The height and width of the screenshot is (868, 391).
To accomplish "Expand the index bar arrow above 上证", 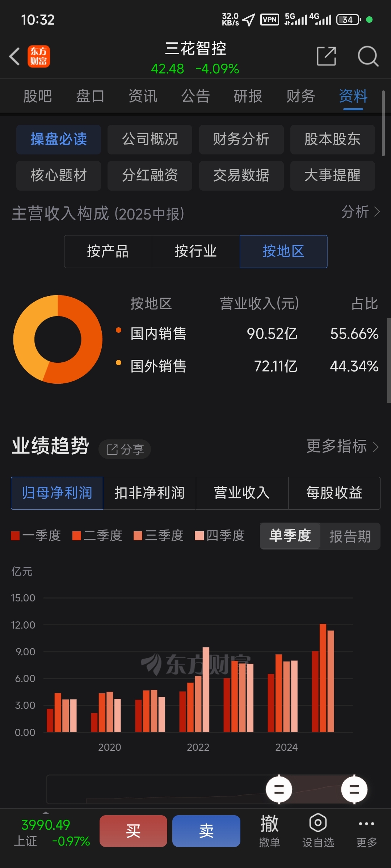I will pyautogui.click(x=46, y=812).
